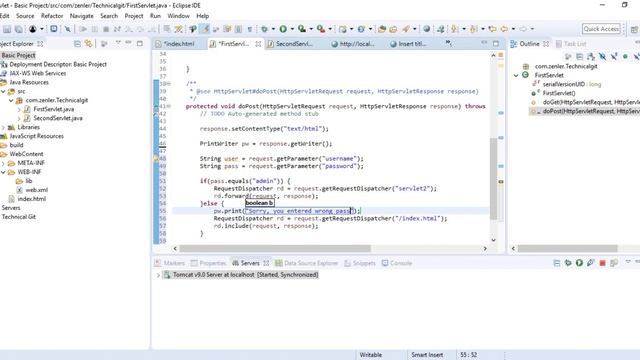Click the Outline horizontal scrollbar thumb
Viewport: 640px width, 360px height.
click(x=567, y=248)
